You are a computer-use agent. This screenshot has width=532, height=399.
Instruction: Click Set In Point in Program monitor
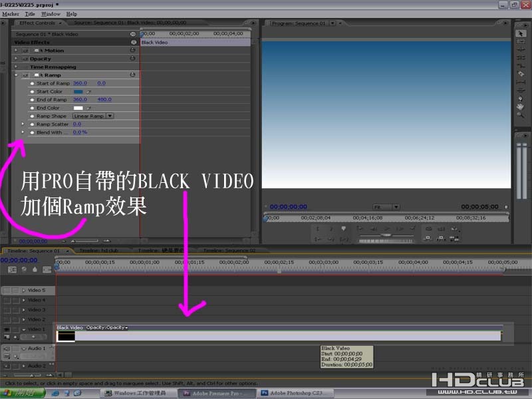pos(318,229)
